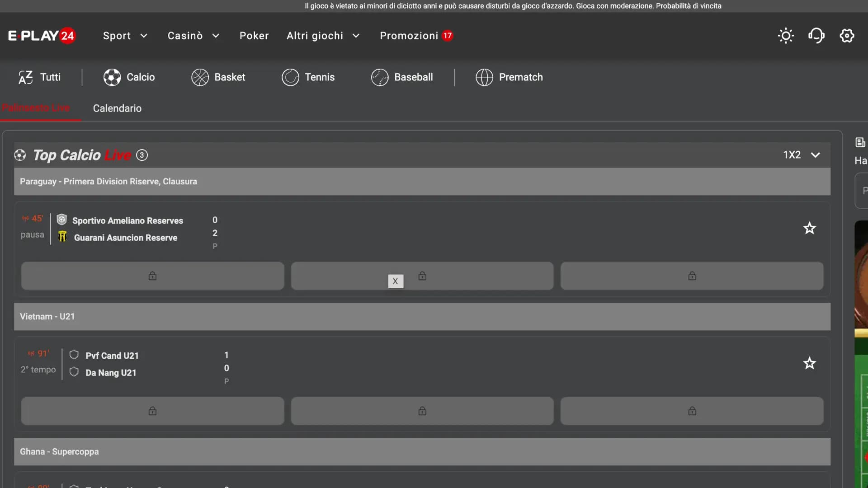Screen dimensions: 868x488
Task: Click the baseball sport icon
Action: point(380,76)
